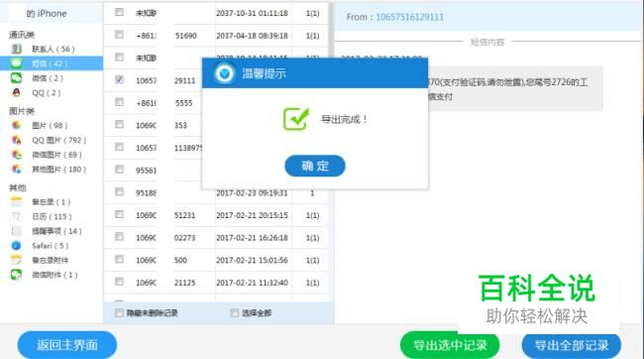Screen dimensions: 644x359
Task: Tick the 选择全部 select-all checkbox
Action: 234,313
